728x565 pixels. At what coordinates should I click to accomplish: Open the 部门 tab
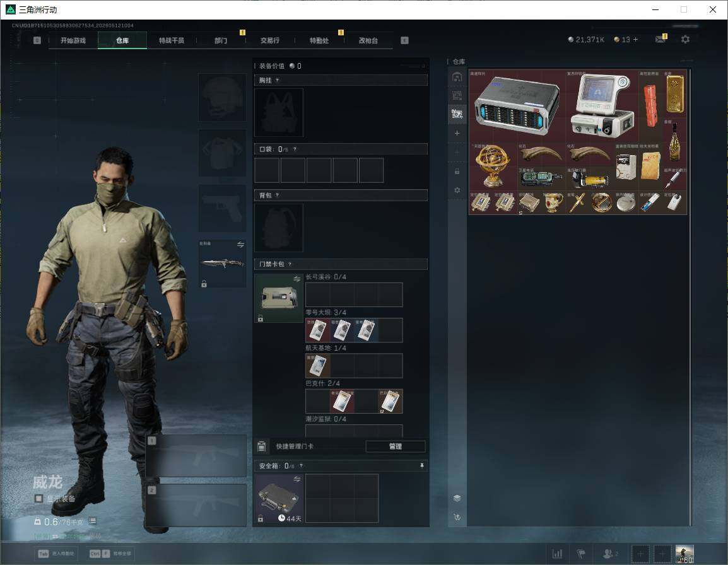221,40
